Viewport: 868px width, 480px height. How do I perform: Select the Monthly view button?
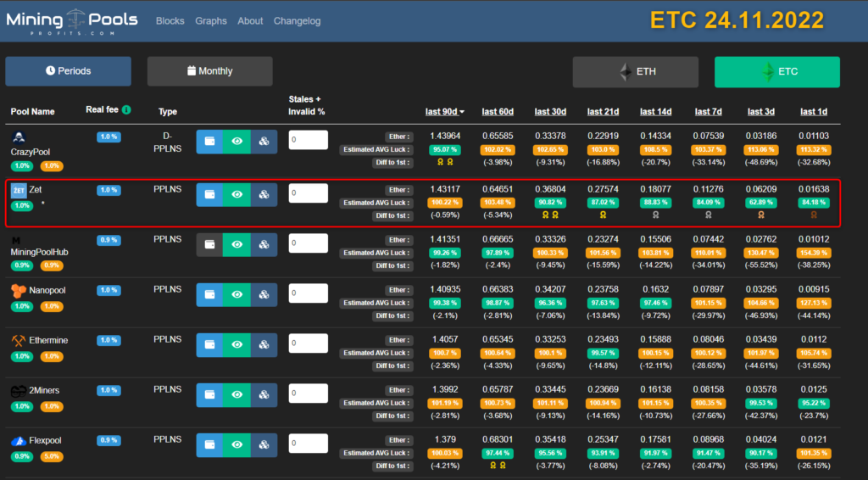(x=209, y=71)
